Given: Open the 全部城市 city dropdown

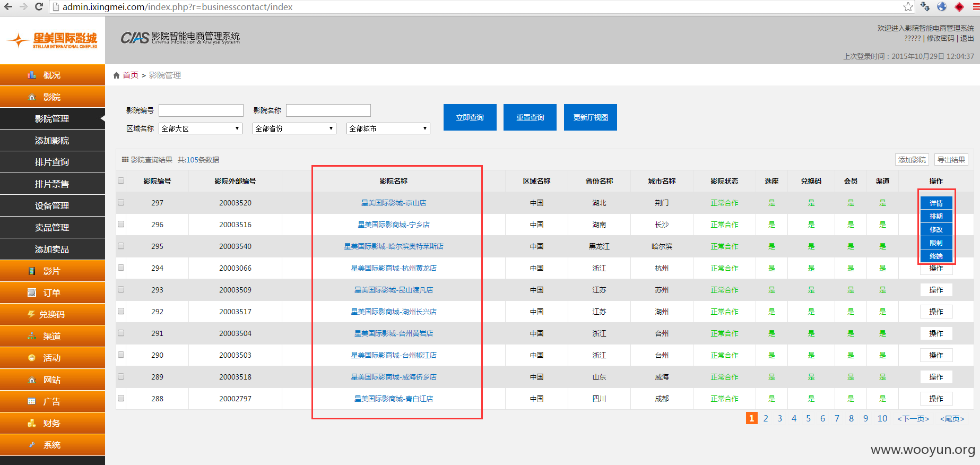Looking at the screenshot, I should tap(388, 128).
